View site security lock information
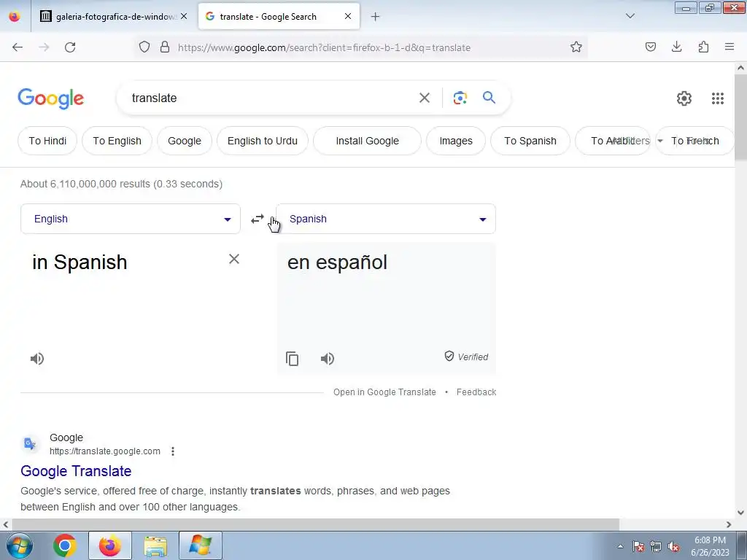The width and height of the screenshot is (747, 560). (x=165, y=47)
